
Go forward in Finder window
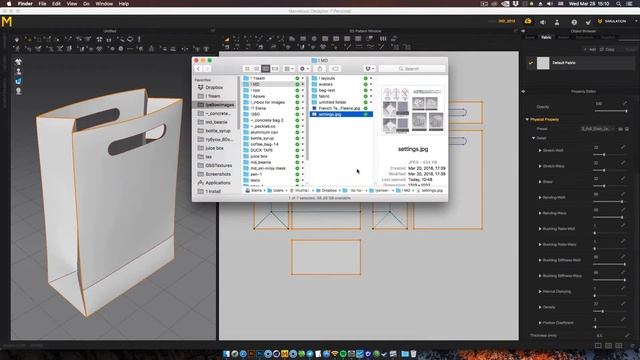(x=207, y=69)
